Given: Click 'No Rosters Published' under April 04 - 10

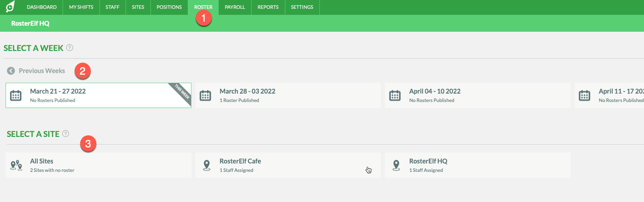Looking at the screenshot, I should pos(432,100).
